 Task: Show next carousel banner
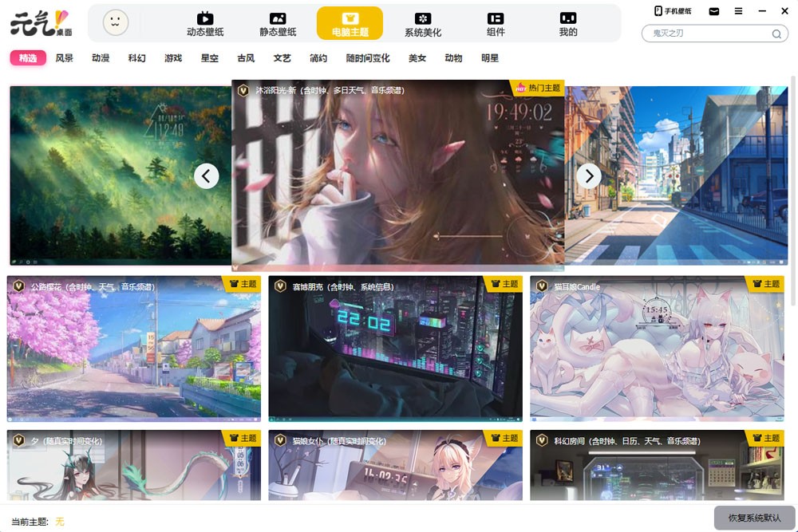tap(589, 175)
